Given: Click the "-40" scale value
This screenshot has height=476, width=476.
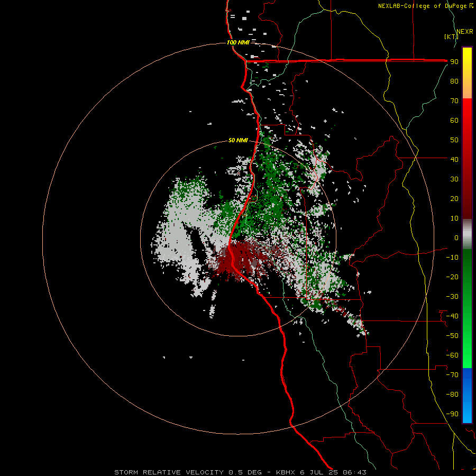Looking at the screenshot, I should [452, 316].
